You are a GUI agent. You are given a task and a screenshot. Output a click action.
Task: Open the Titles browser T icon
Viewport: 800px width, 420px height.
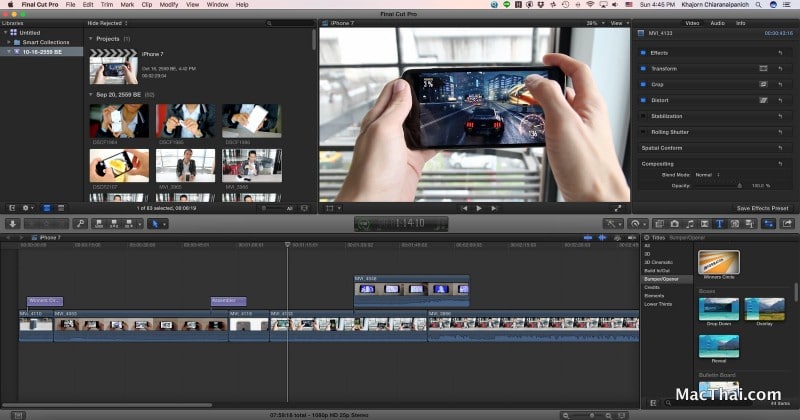point(719,224)
